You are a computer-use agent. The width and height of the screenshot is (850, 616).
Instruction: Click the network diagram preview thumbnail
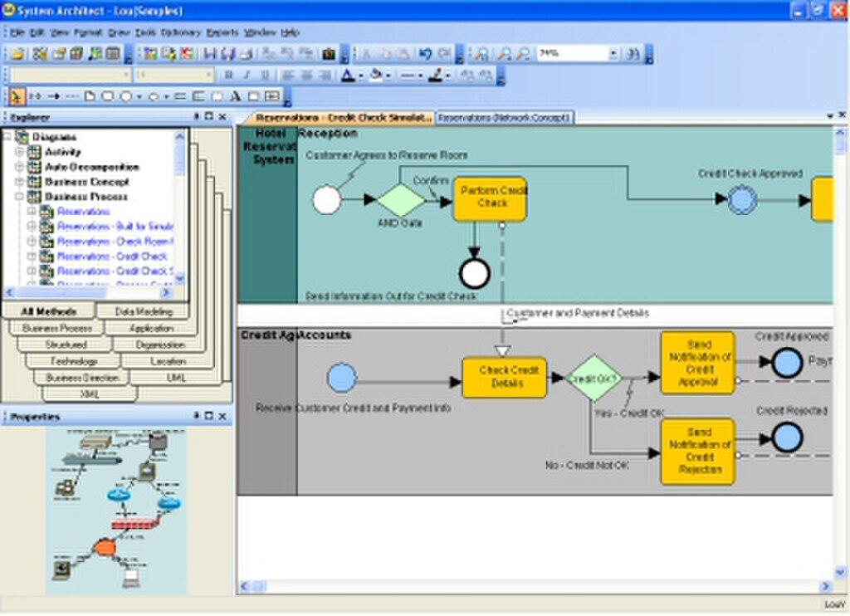click(116, 511)
